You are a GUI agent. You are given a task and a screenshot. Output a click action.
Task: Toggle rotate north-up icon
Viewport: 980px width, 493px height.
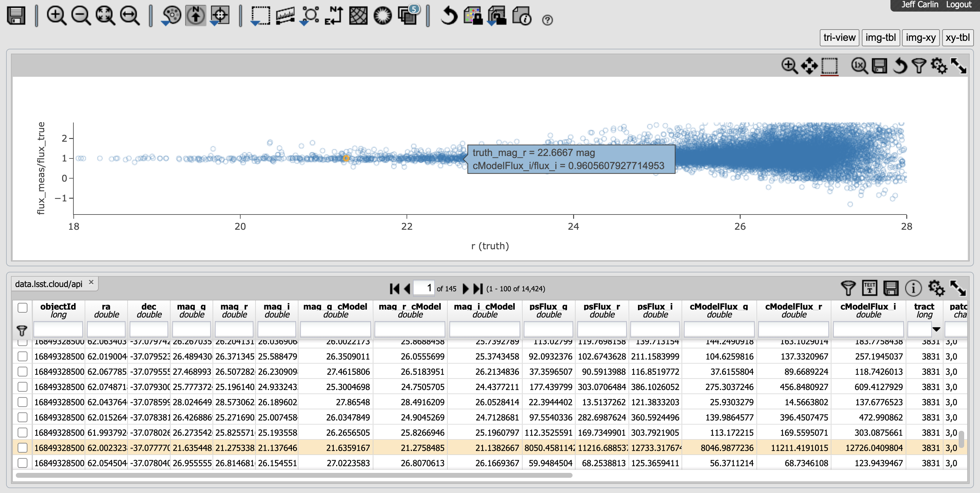click(x=196, y=16)
